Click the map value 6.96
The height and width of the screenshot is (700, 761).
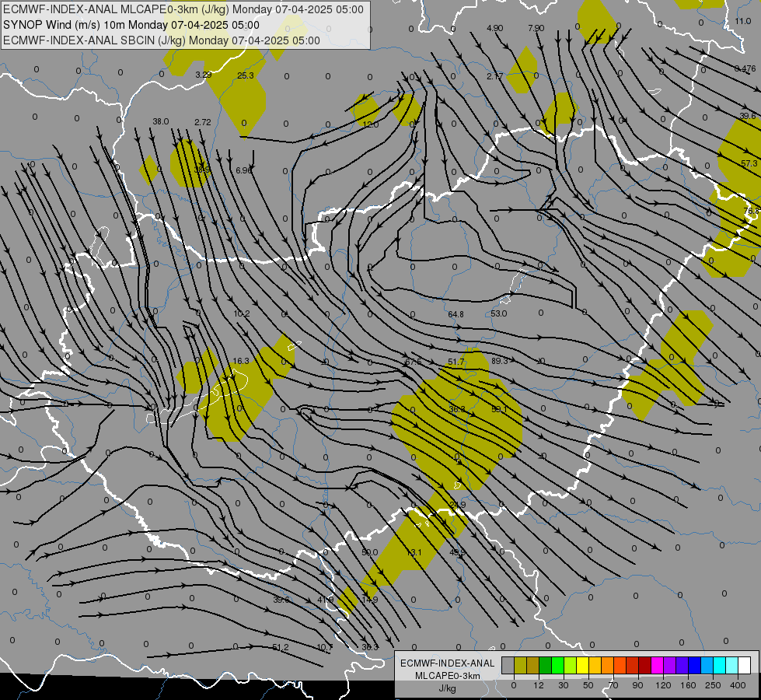point(243,170)
